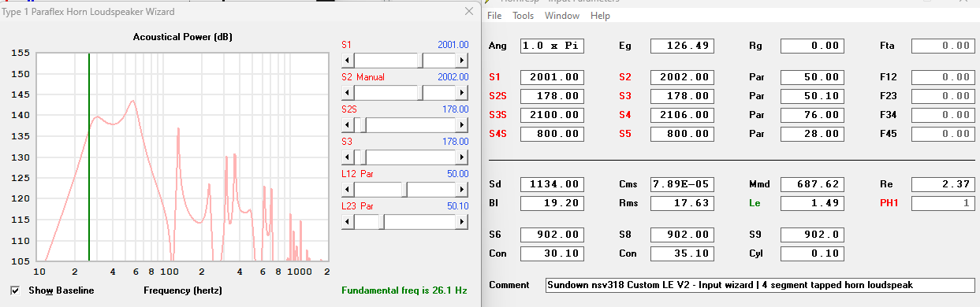Open the Help menu in Hornresp
The height and width of the screenshot is (307, 980).
[600, 16]
